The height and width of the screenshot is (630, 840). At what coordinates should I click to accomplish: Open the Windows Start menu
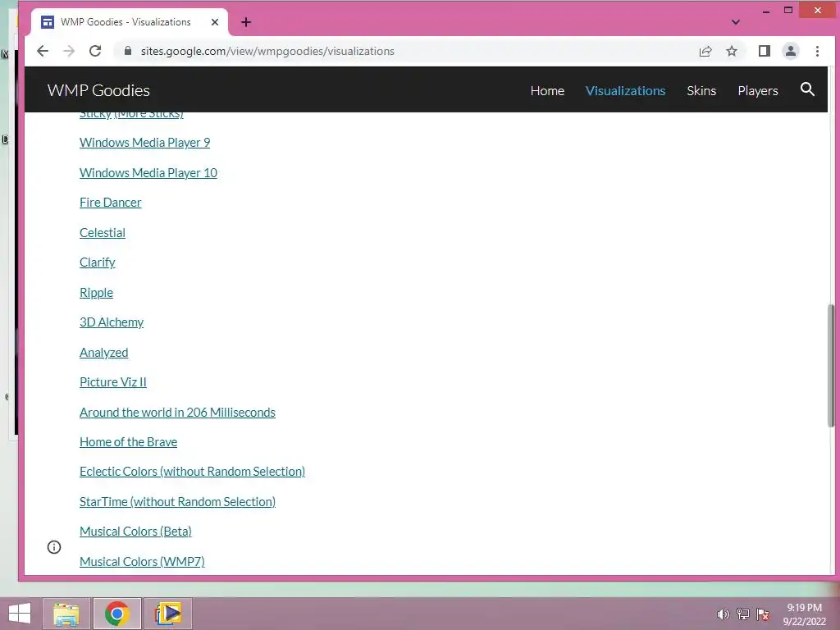click(20, 614)
